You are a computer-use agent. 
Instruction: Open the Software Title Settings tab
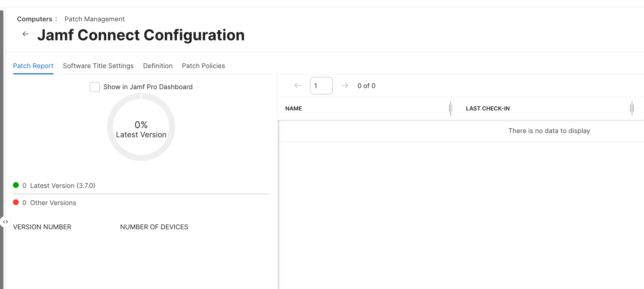[x=98, y=66]
